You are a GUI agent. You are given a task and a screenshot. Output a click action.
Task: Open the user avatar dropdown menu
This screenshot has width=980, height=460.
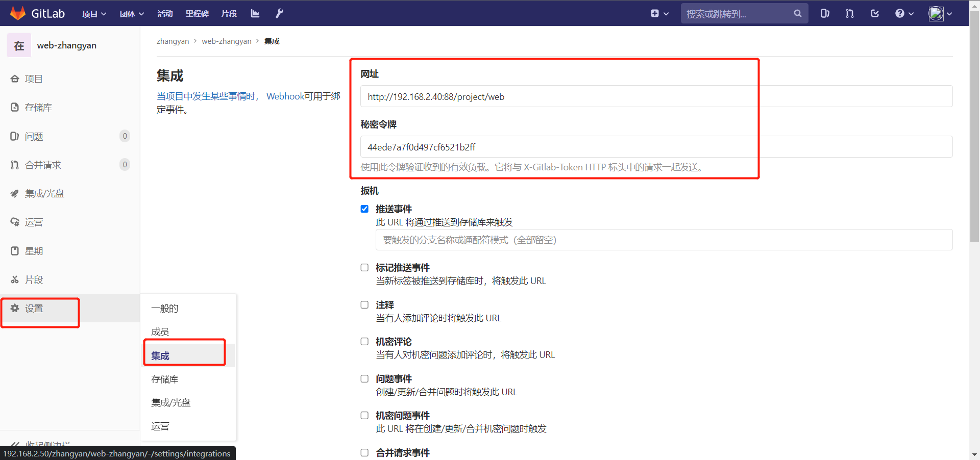[x=940, y=13]
